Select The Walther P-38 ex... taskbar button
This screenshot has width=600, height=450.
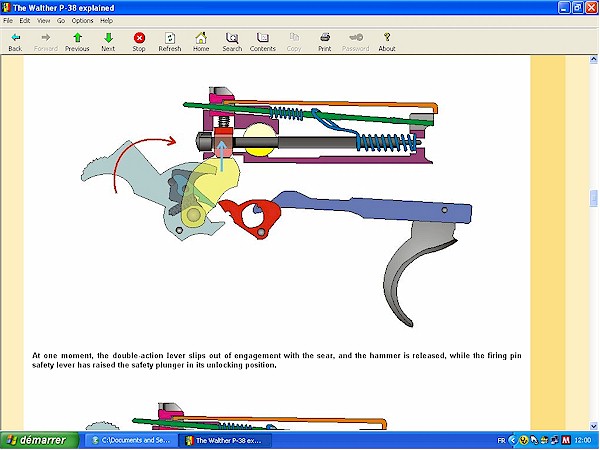[x=225, y=440]
